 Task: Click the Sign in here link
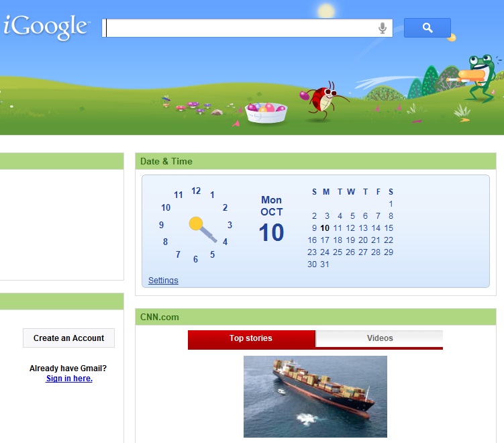(69, 379)
